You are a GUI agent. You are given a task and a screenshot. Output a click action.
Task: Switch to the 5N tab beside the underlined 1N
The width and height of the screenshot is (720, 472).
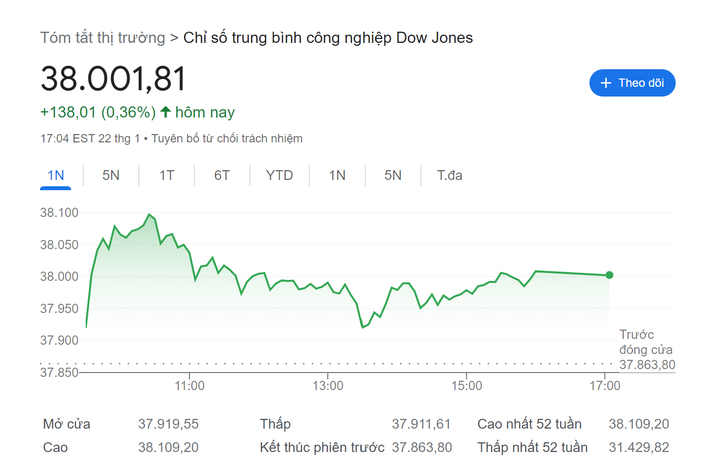[x=111, y=175]
